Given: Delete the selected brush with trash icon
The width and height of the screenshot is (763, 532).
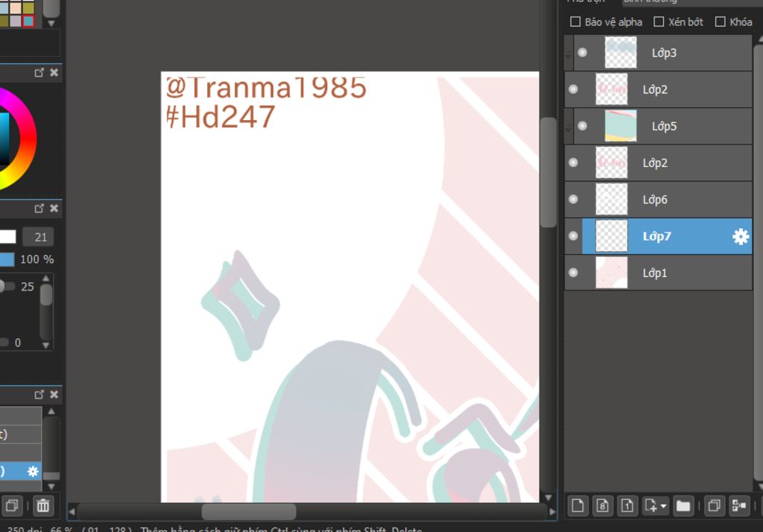Looking at the screenshot, I should 42,506.
